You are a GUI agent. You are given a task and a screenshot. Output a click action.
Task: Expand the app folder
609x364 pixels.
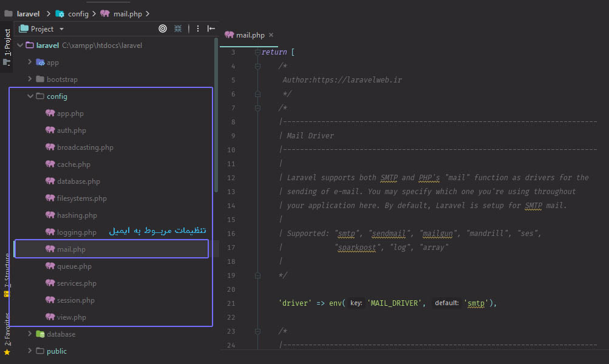(x=30, y=62)
